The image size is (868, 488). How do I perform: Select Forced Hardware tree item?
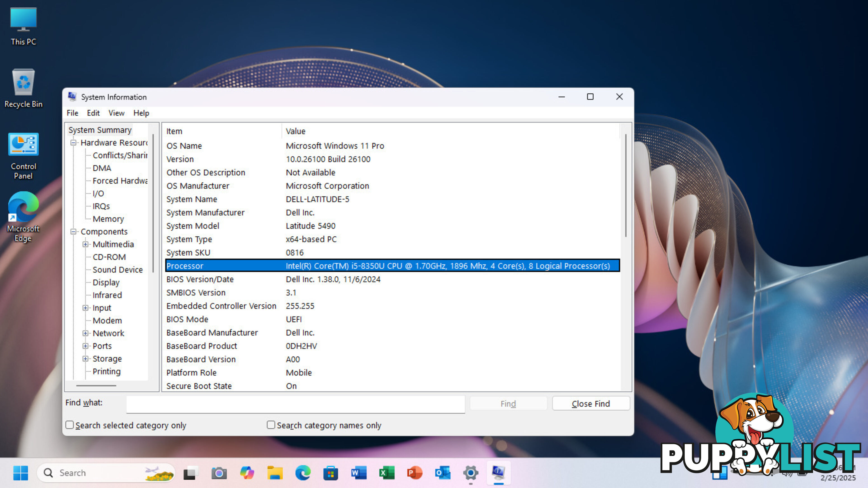pyautogui.click(x=120, y=181)
